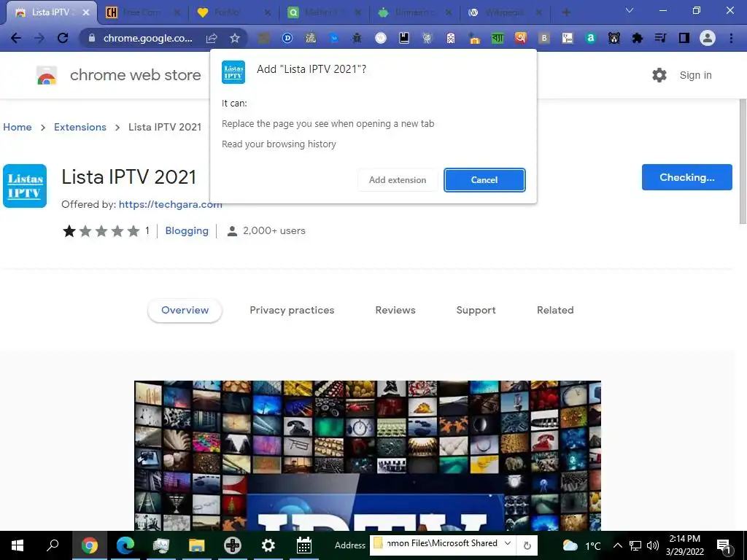The height and width of the screenshot is (560, 747).
Task: Open techgara.com developer link
Action: (170, 204)
